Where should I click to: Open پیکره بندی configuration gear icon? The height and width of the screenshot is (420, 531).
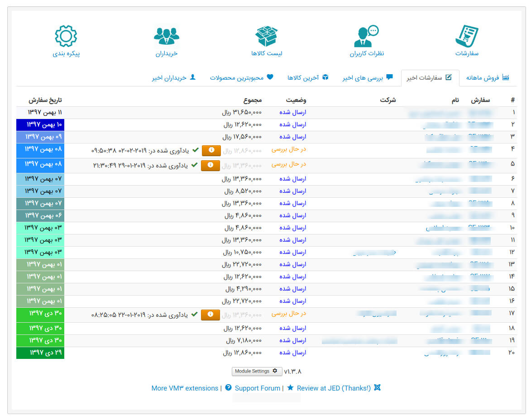(x=66, y=36)
